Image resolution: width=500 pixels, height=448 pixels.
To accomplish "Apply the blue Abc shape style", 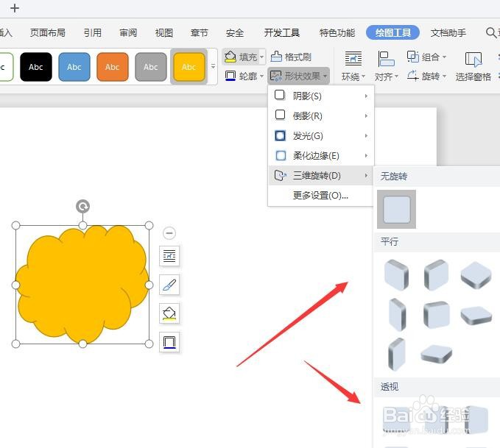I will (x=74, y=67).
